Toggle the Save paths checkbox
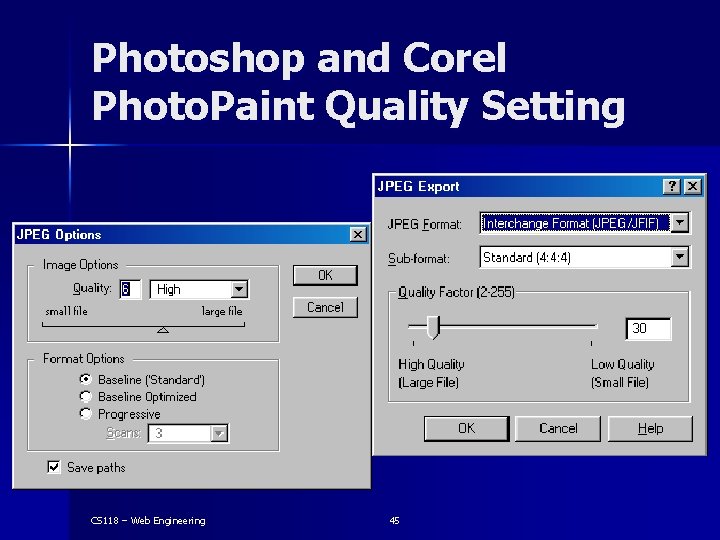Screen dimensions: 720x540 (x=54, y=467)
